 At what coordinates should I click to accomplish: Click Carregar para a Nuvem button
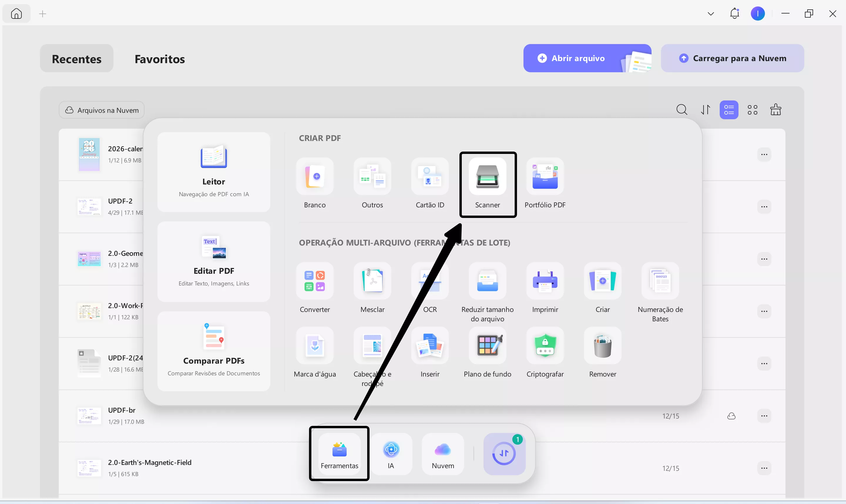click(732, 58)
